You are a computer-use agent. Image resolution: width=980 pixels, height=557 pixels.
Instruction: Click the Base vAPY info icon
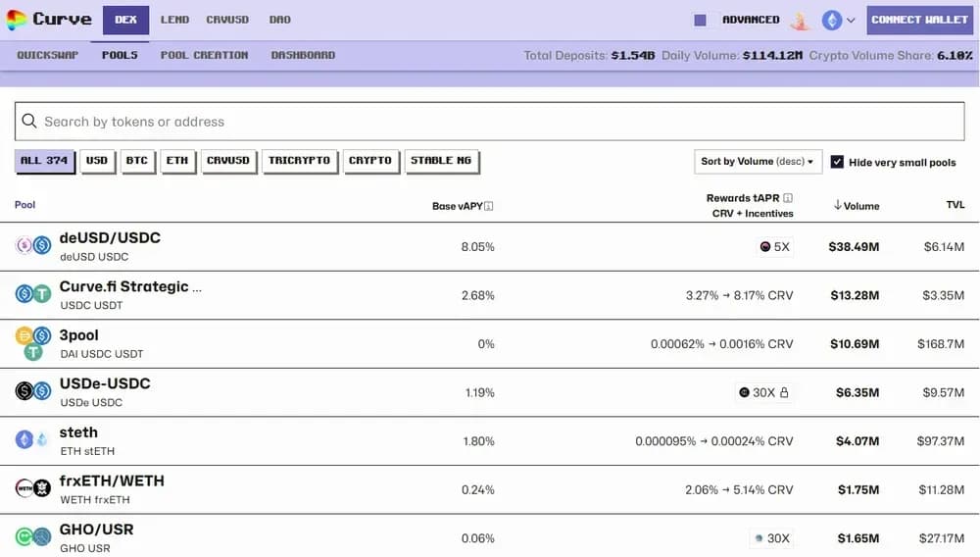(x=489, y=206)
